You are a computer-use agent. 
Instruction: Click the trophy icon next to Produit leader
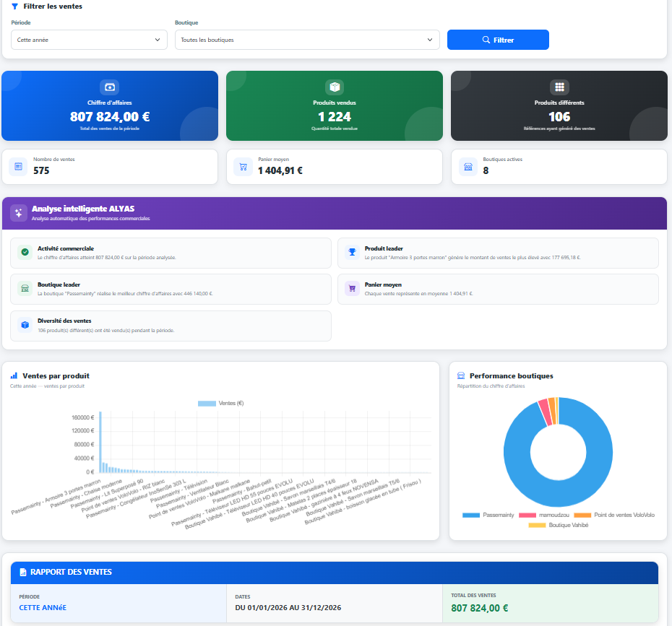click(353, 252)
